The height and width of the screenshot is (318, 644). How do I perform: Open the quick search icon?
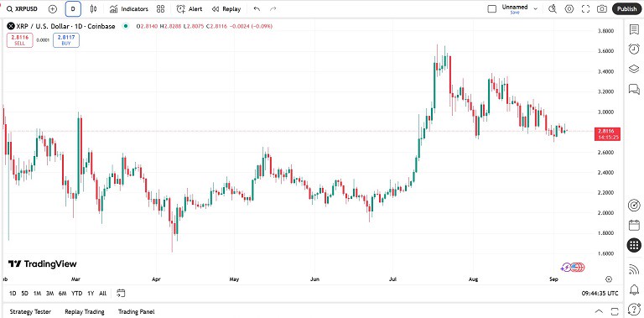(553, 8)
